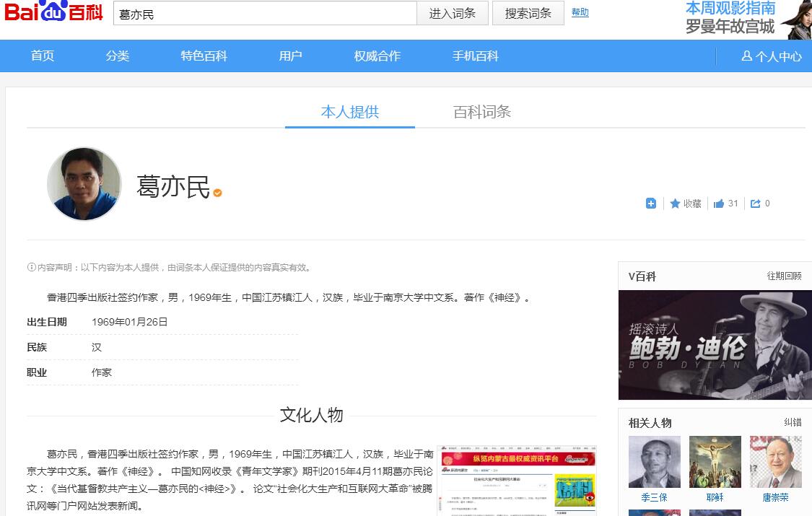Click the blue plus icon

tap(651, 204)
